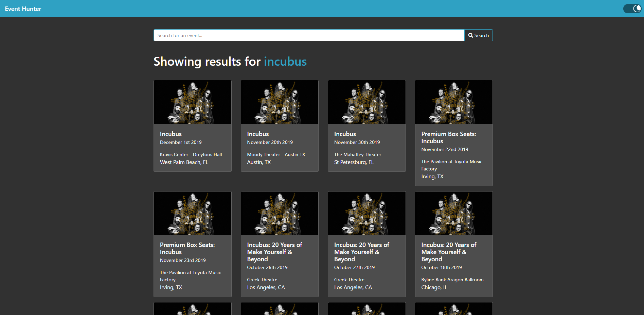Click Greek Theatre under October 26th
Screen dimensions: 644x315
click(x=262, y=280)
